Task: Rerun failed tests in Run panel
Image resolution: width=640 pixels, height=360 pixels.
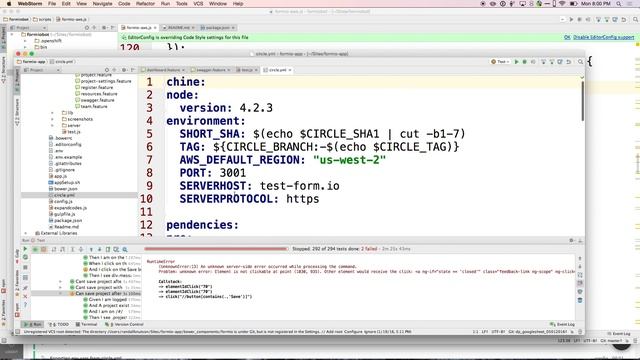Action: [x=25, y=258]
